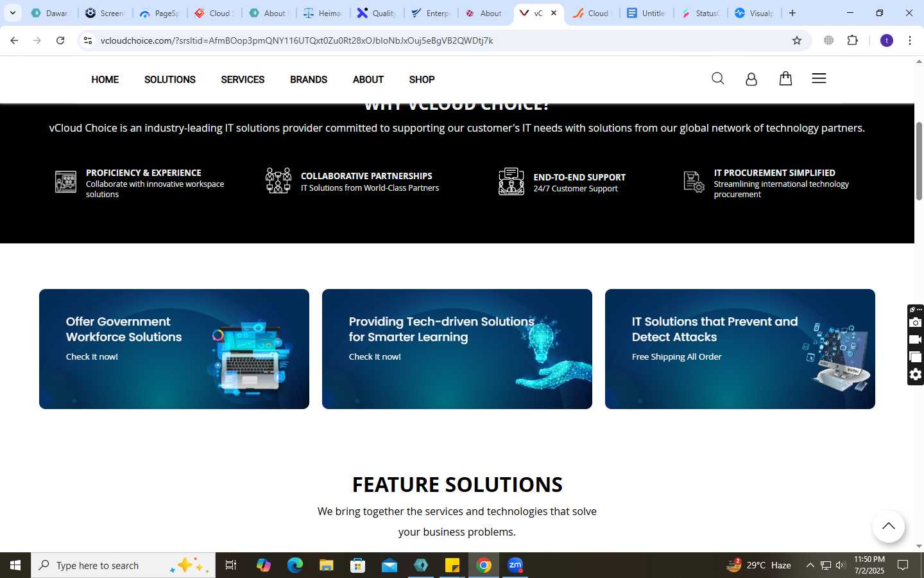Open the taskbar clock showing 11:50 PM
The width and height of the screenshot is (924, 578).
(x=869, y=565)
